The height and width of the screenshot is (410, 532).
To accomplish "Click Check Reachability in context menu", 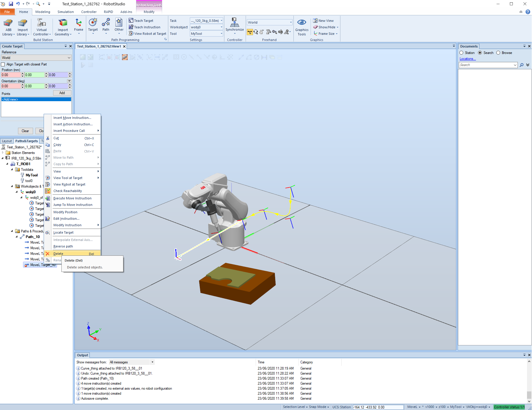I will coord(68,191).
